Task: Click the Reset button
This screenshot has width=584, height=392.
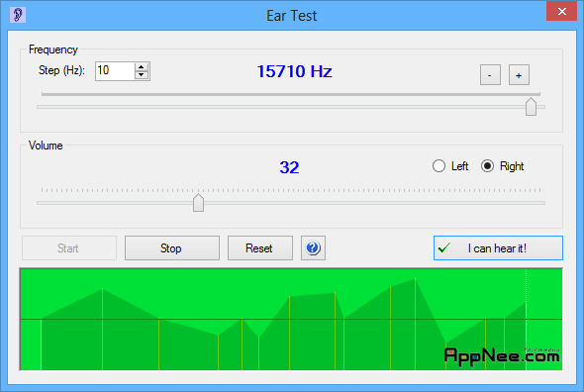Action: coord(260,247)
